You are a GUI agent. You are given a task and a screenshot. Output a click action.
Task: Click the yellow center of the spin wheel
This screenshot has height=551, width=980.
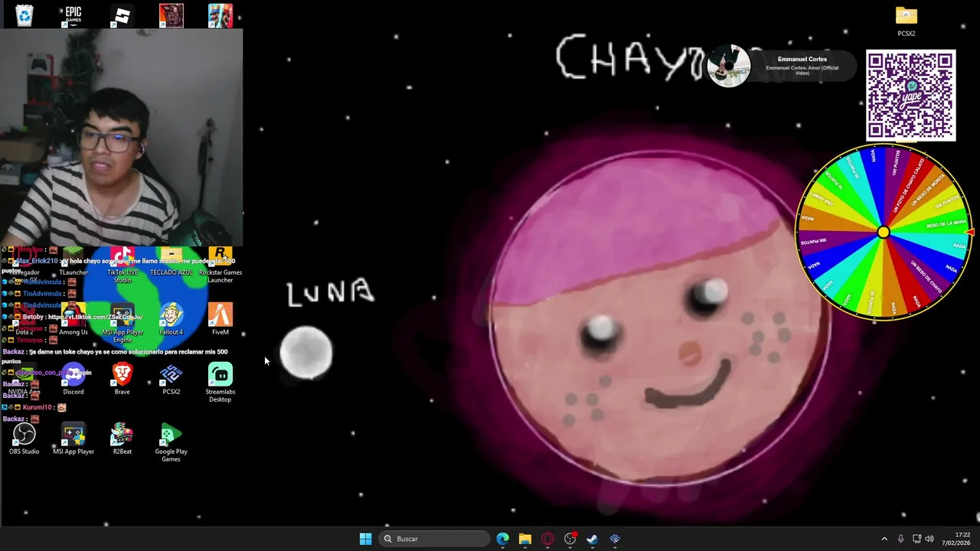(x=883, y=233)
